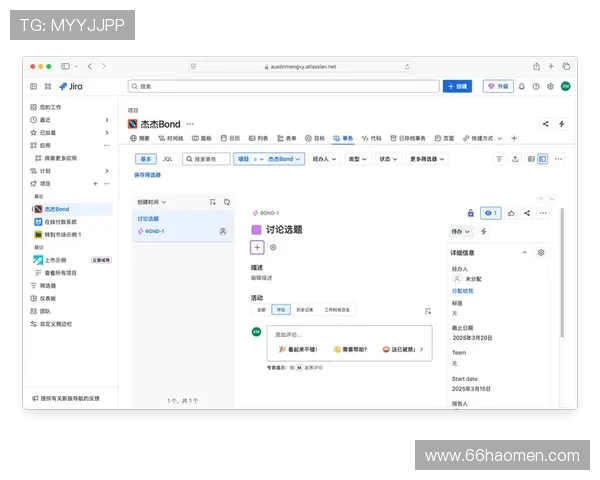Image resolution: width=600 pixels, height=480 pixels.
Task: Switch to JQL search mode
Action: tap(168, 159)
